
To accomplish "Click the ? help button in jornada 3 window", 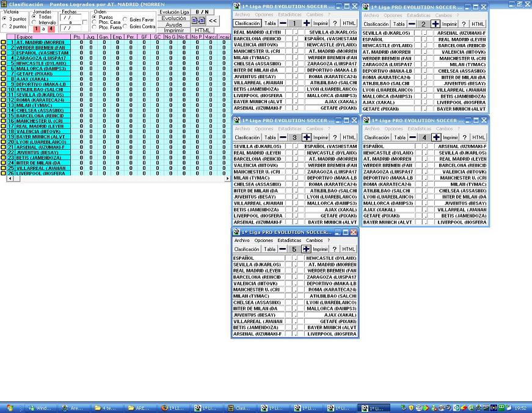I will click(335, 137).
